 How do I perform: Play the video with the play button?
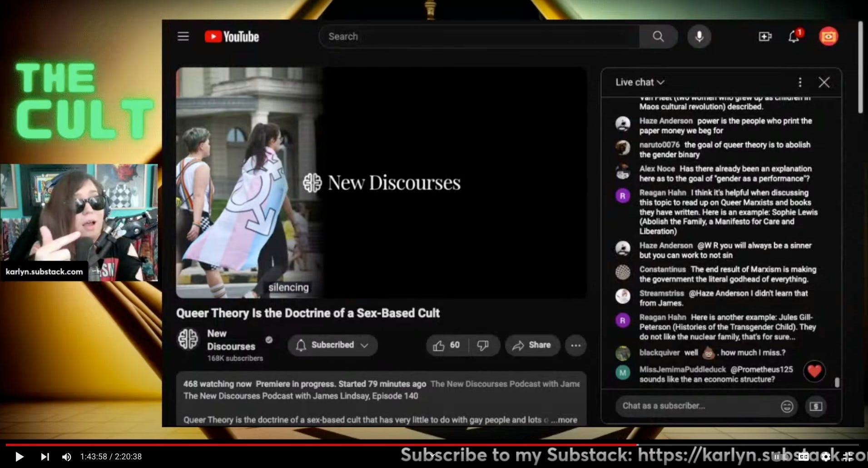click(x=19, y=457)
